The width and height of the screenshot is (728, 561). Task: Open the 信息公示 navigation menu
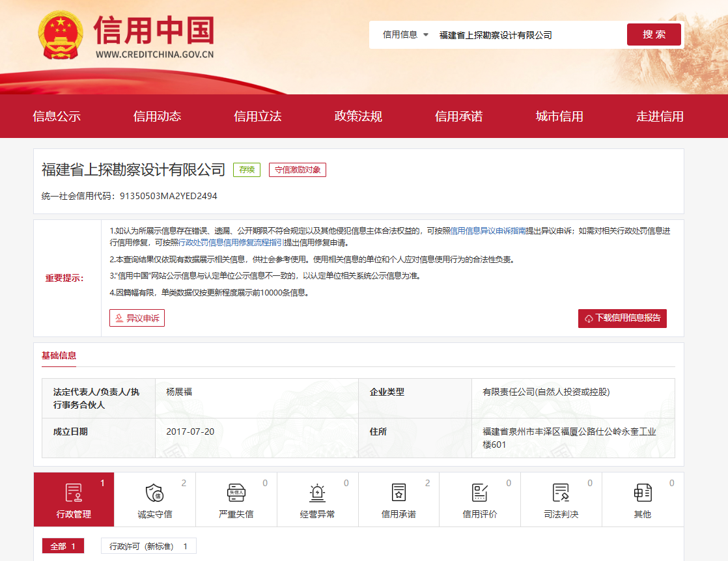tap(57, 116)
